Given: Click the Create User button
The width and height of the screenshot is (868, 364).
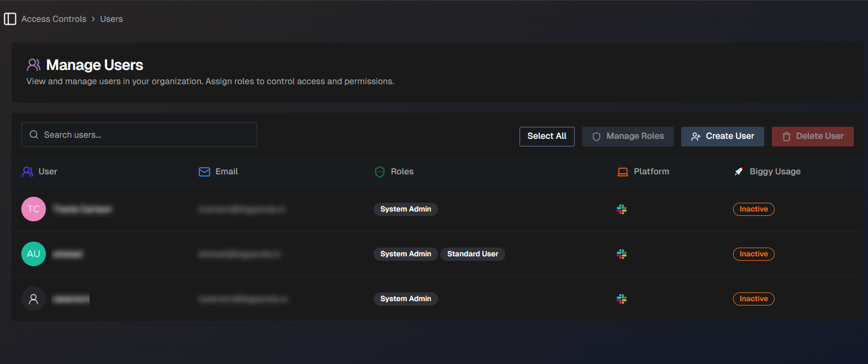Looking at the screenshot, I should [722, 136].
